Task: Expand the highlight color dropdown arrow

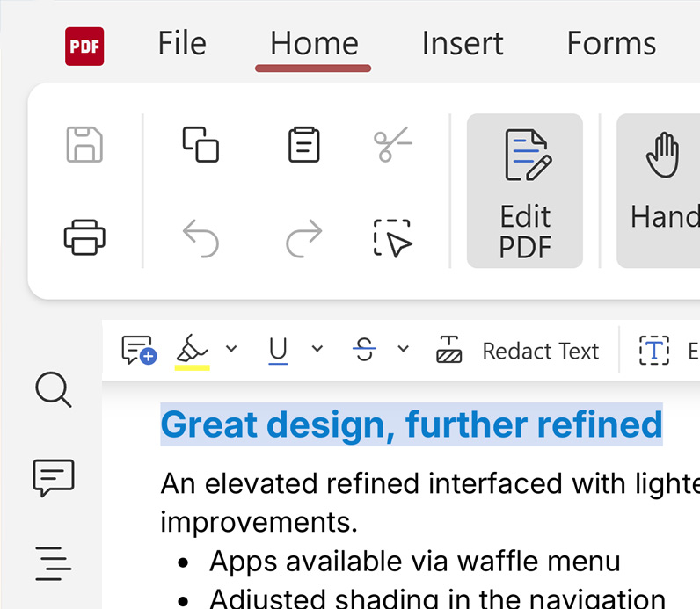Action: [x=231, y=349]
